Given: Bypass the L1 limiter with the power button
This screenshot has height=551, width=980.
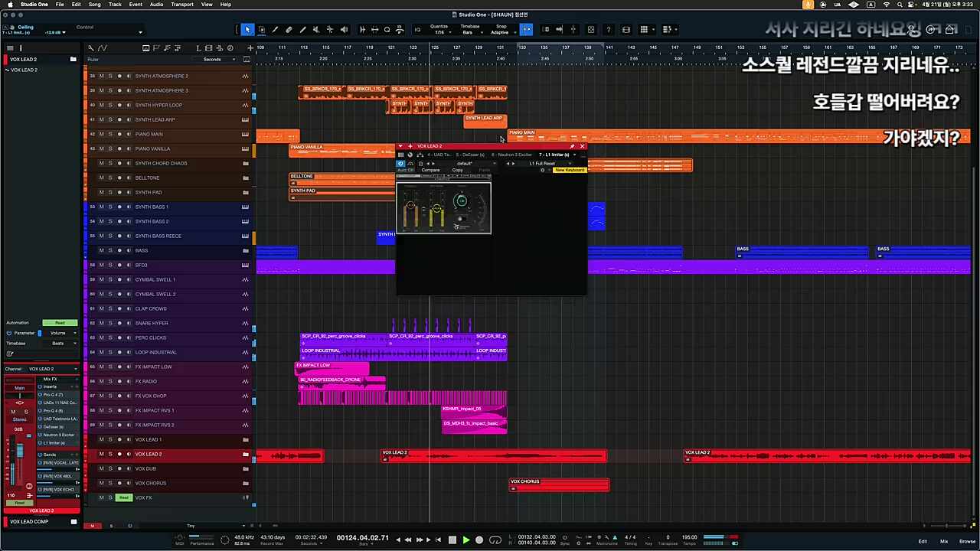Looking at the screenshot, I should coord(400,163).
